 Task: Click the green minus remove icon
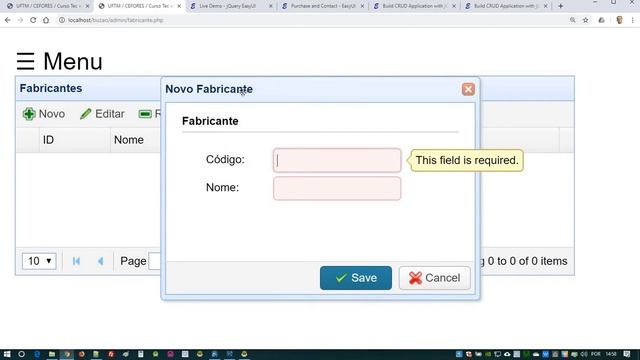[x=145, y=114]
